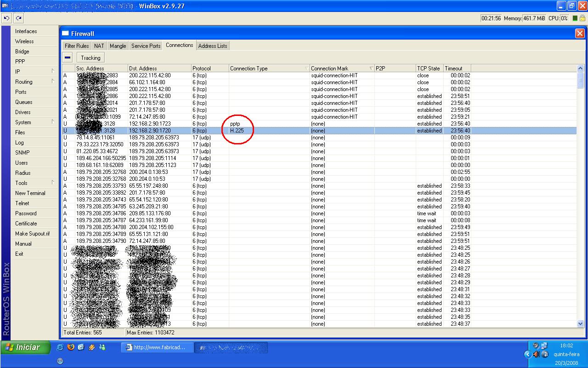Open the Address Lists tab

click(213, 46)
